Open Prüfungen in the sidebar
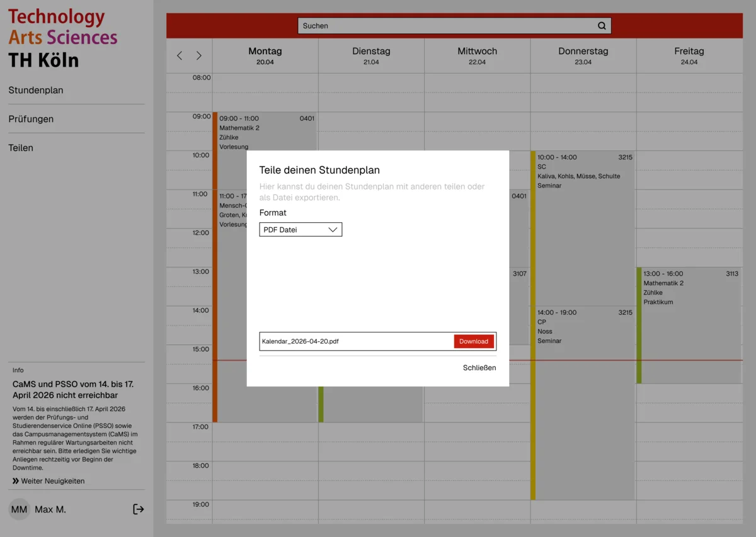 point(31,119)
